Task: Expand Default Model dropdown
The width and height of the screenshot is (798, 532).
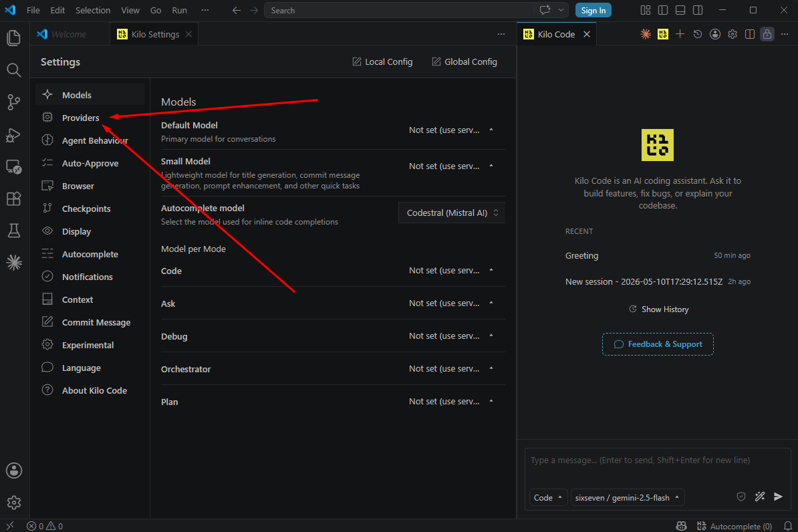Action: tap(451, 130)
